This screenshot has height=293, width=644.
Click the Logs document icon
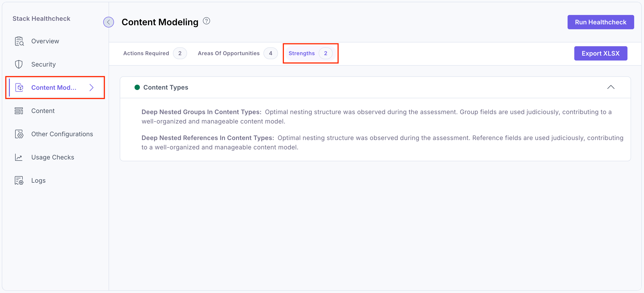point(19,180)
